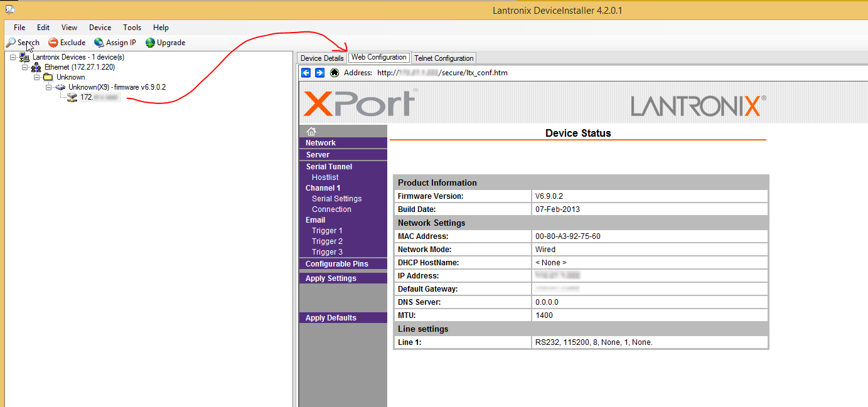The height and width of the screenshot is (407, 868).
Task: Open Channel 1 Serial Settings
Action: click(337, 199)
